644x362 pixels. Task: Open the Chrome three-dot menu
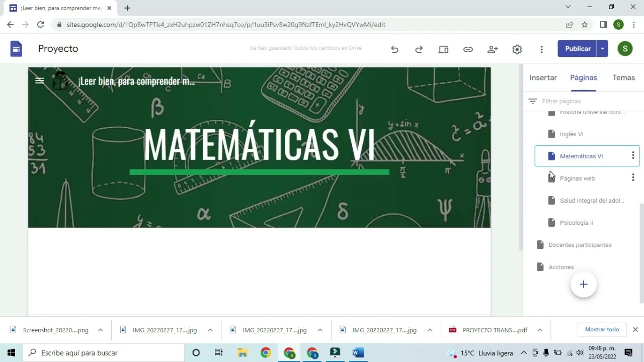(634, 24)
